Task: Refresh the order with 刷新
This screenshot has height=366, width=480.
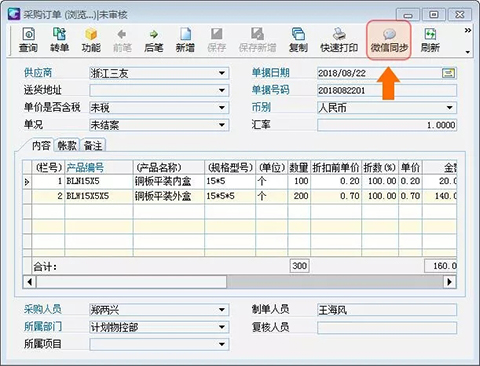Action: click(x=430, y=40)
